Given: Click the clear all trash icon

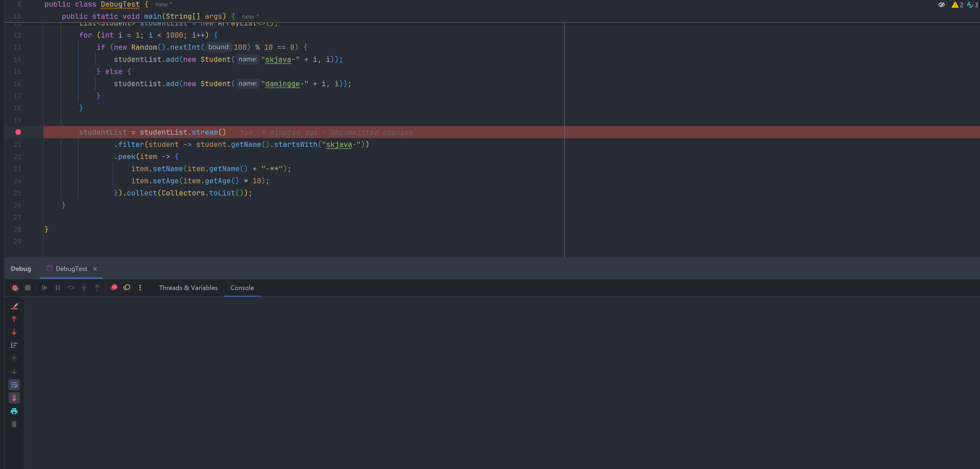Looking at the screenshot, I should [x=14, y=424].
